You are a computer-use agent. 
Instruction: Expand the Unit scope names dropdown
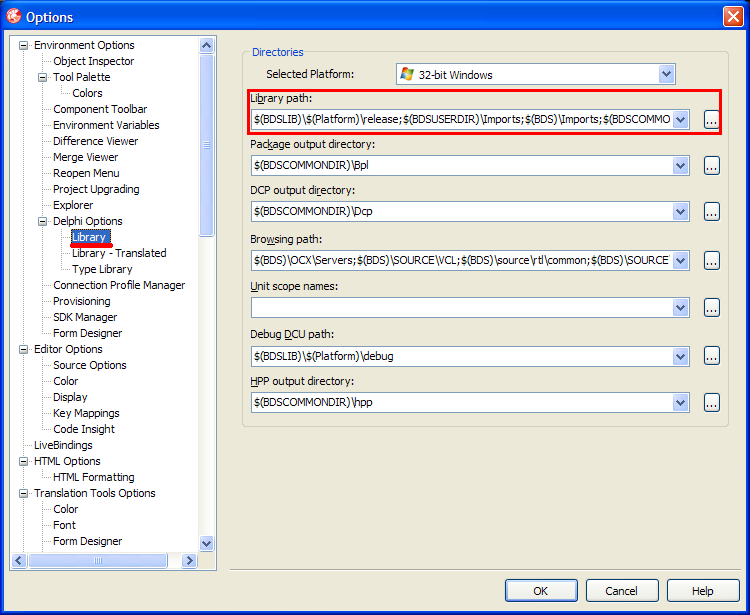[680, 308]
